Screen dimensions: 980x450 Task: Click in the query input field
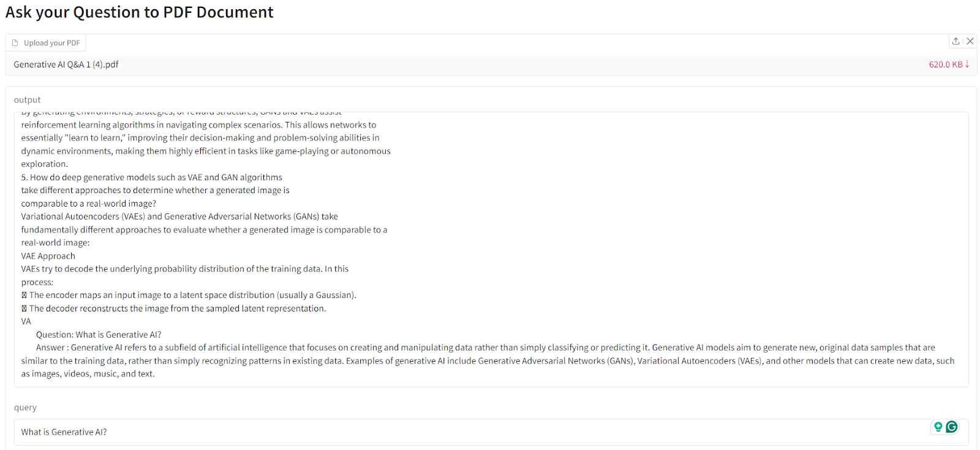click(429, 432)
